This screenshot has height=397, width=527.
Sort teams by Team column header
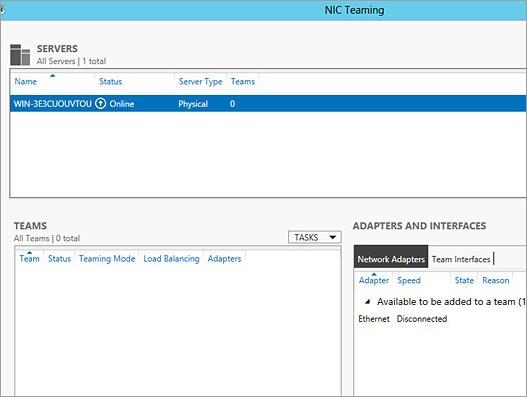pos(29,259)
